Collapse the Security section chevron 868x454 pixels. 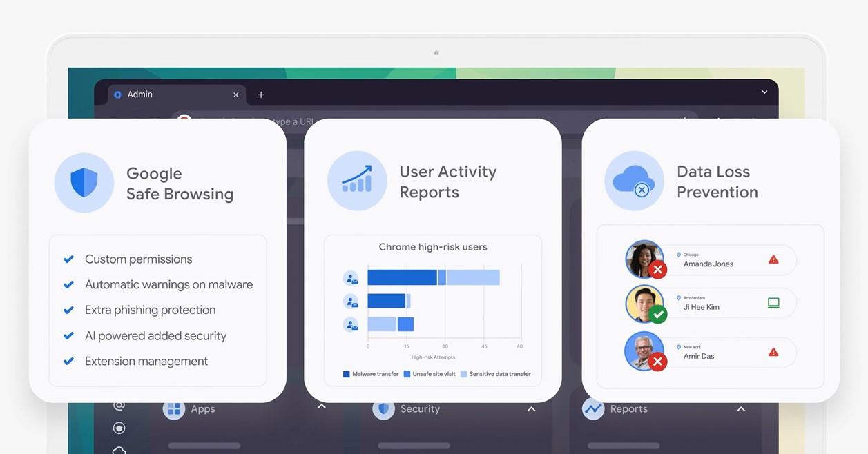click(531, 409)
